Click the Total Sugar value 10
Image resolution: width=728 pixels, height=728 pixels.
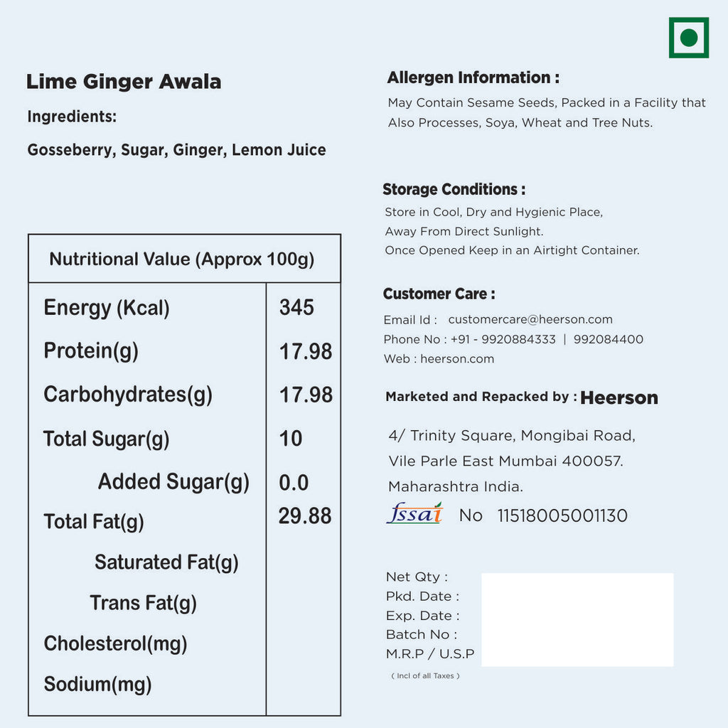coord(291,439)
